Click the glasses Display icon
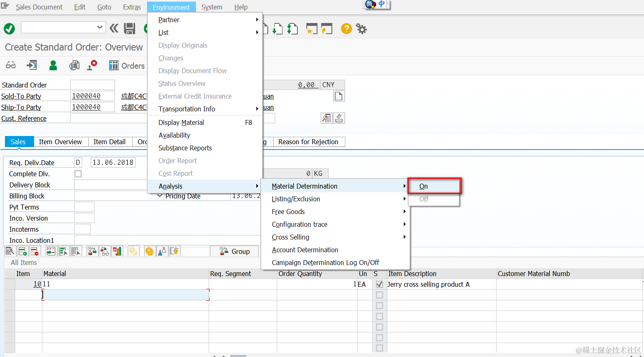The image size is (644, 357). (x=11, y=65)
